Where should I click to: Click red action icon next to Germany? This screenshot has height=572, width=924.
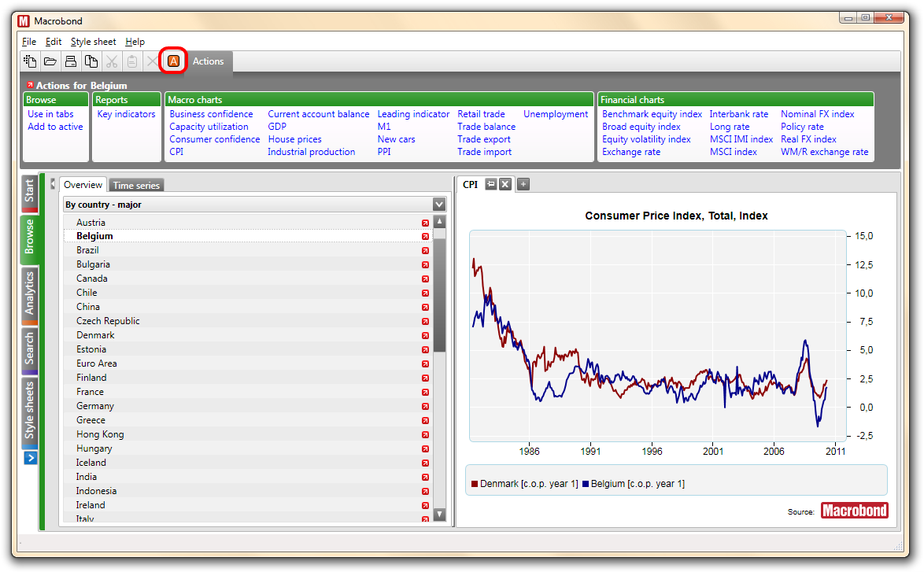[425, 406]
